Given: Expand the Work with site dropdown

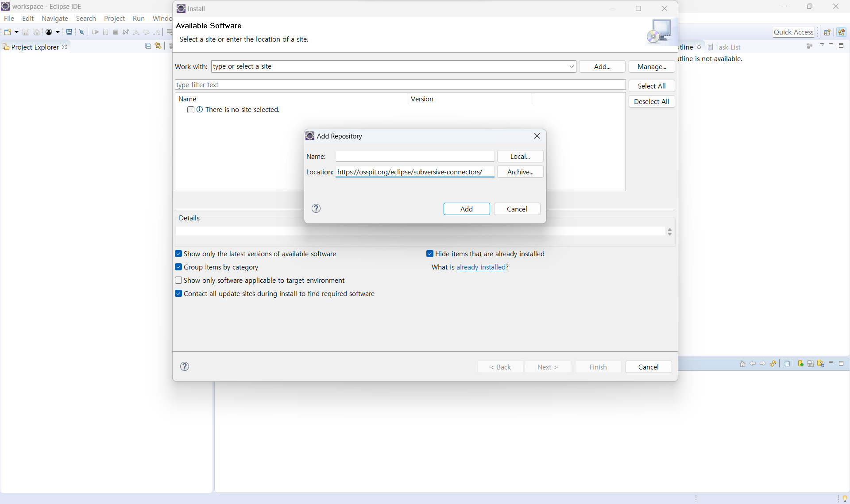Looking at the screenshot, I should click(571, 66).
